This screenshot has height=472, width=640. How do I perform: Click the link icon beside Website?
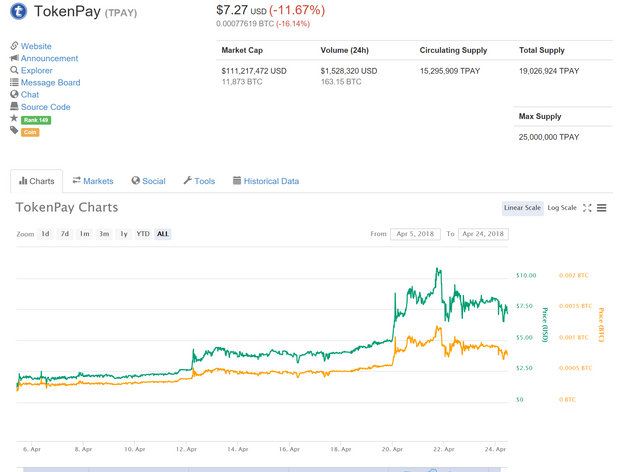(14, 45)
